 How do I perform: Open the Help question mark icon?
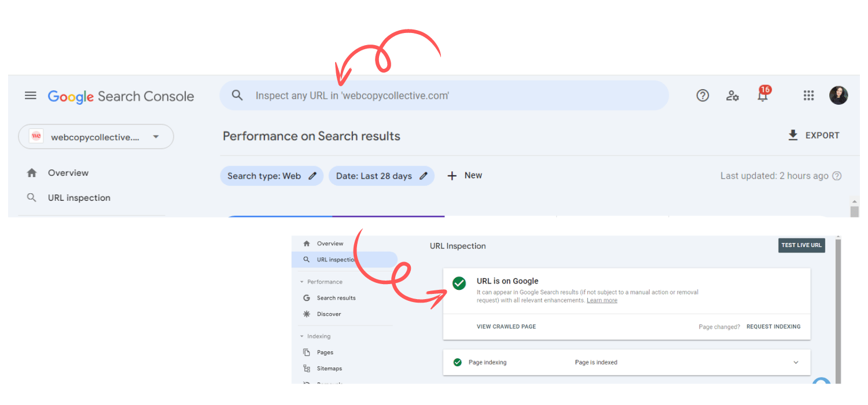703,95
